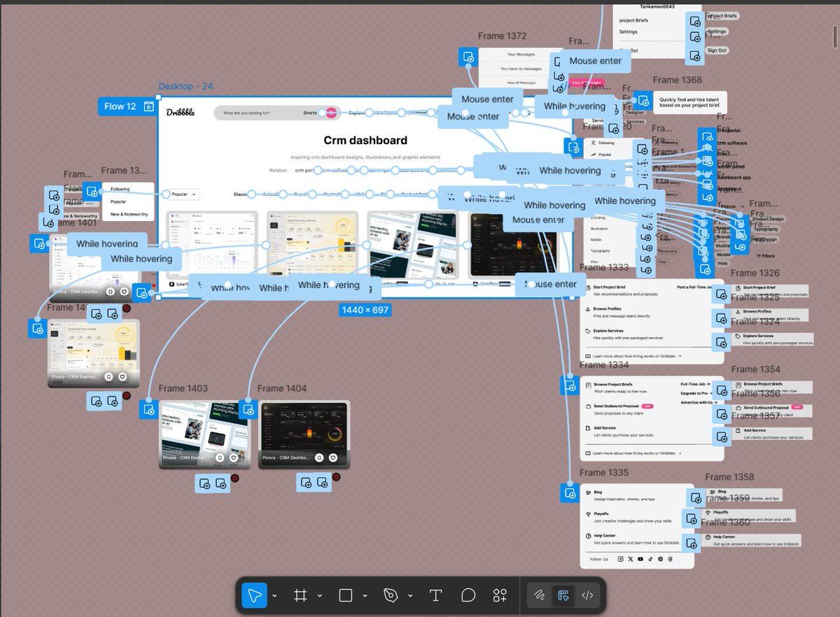The width and height of the screenshot is (840, 617).
Task: Expand shape tool options arrow
Action: (x=365, y=596)
